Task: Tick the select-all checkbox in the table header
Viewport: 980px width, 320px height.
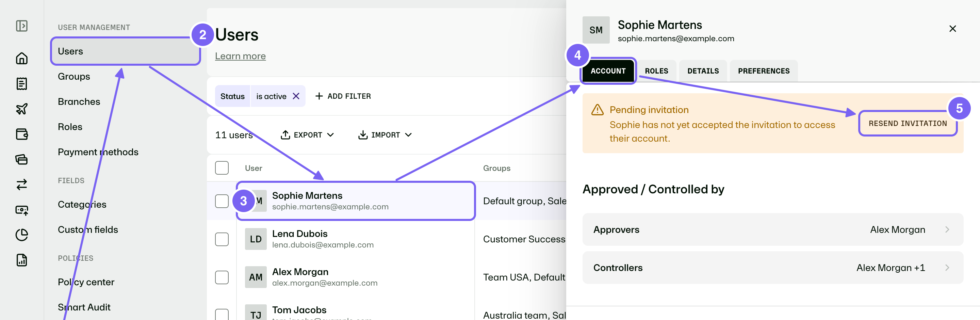Action: [x=222, y=168]
